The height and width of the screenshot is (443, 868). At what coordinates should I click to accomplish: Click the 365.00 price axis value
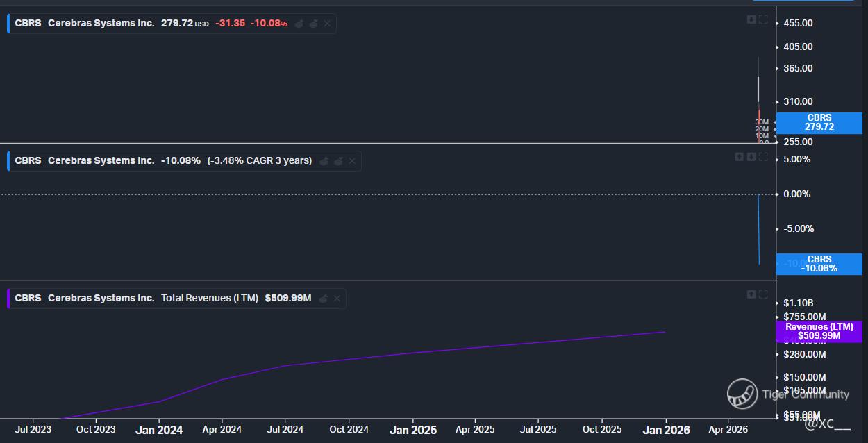tap(798, 68)
